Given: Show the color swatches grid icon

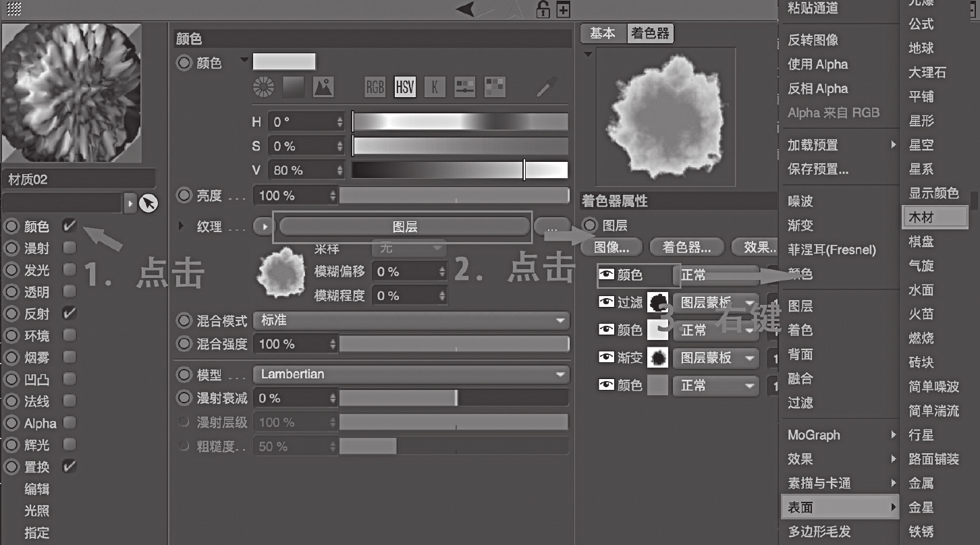Looking at the screenshot, I should pos(495,87).
